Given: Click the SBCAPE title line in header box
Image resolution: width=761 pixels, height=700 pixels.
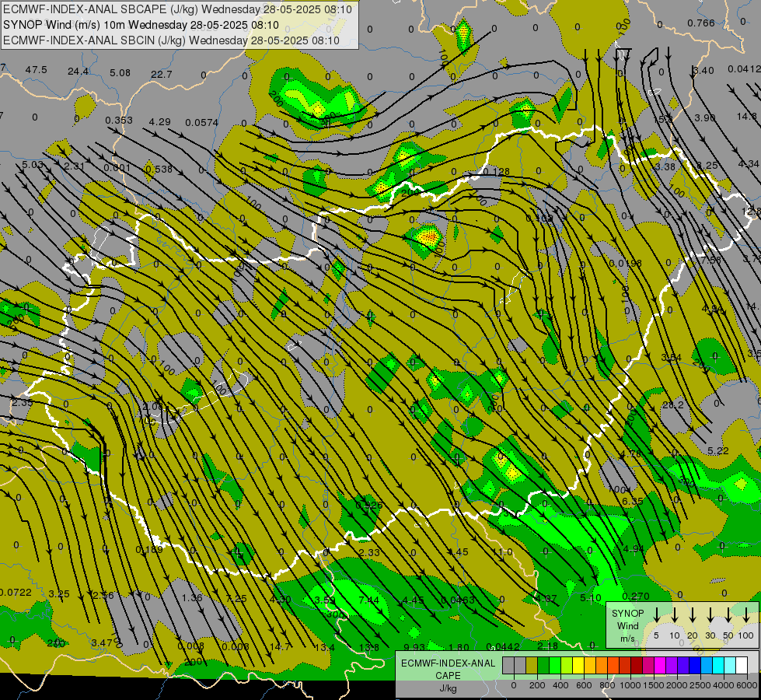Looking at the screenshot, I should click(x=178, y=9).
